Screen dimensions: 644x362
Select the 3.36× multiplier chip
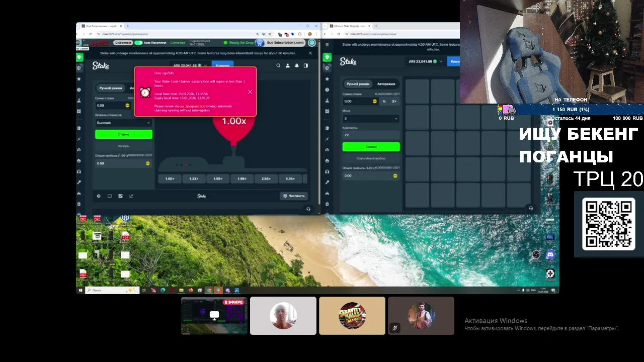(290, 179)
